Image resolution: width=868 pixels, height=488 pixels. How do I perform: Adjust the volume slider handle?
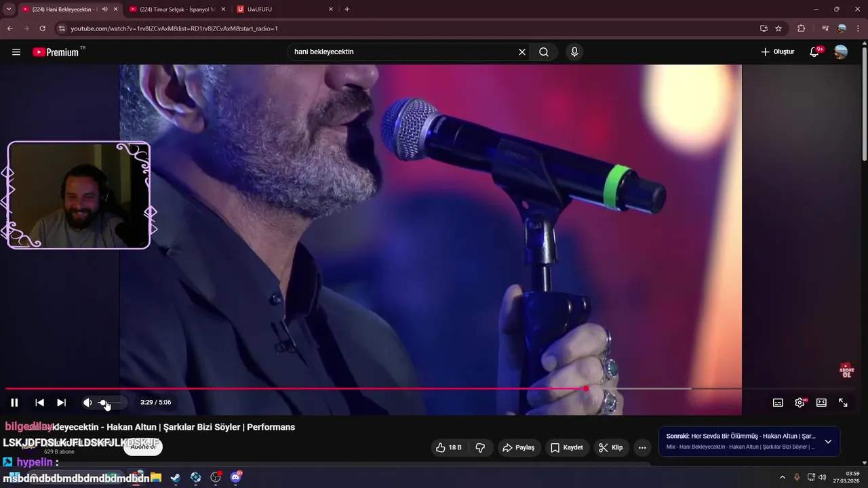click(103, 403)
